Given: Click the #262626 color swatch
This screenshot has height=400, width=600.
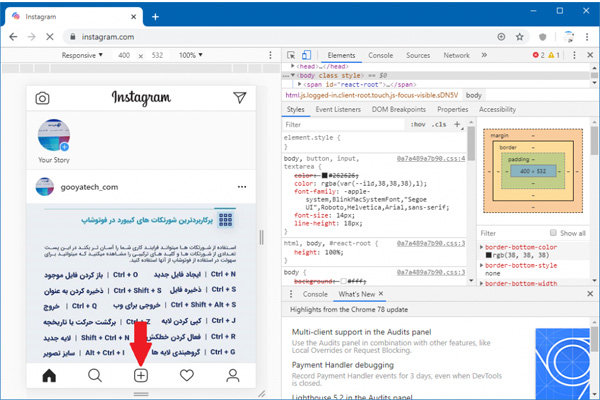Looking at the screenshot, I should 324,175.
